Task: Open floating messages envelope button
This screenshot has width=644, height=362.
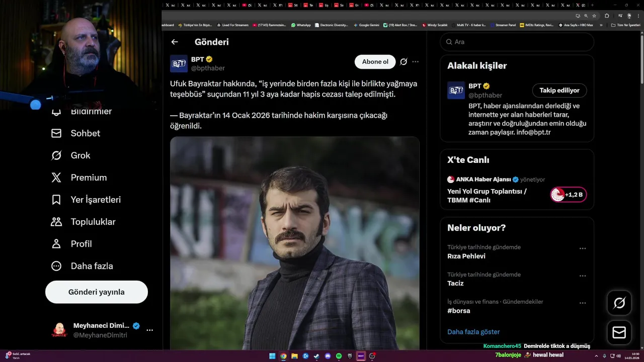Action: (x=619, y=333)
